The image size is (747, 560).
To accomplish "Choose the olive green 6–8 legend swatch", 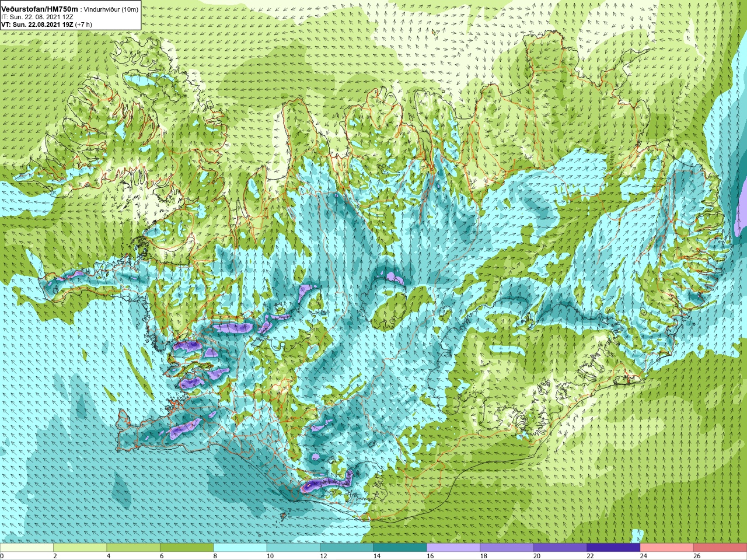I will [187, 548].
